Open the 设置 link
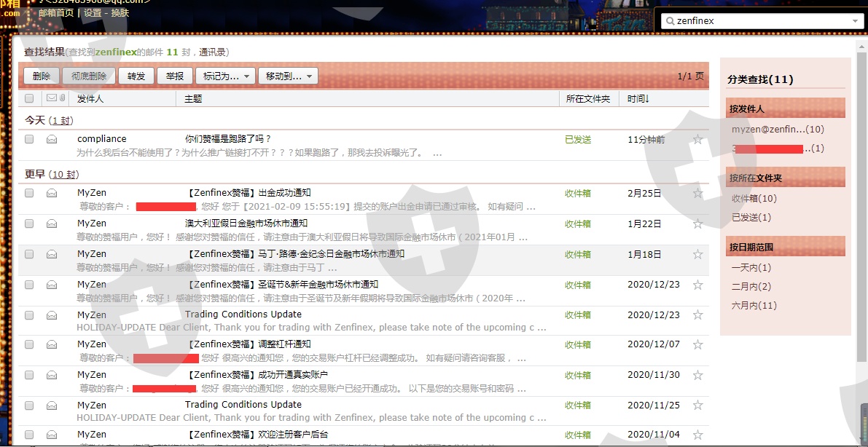 pos(93,12)
